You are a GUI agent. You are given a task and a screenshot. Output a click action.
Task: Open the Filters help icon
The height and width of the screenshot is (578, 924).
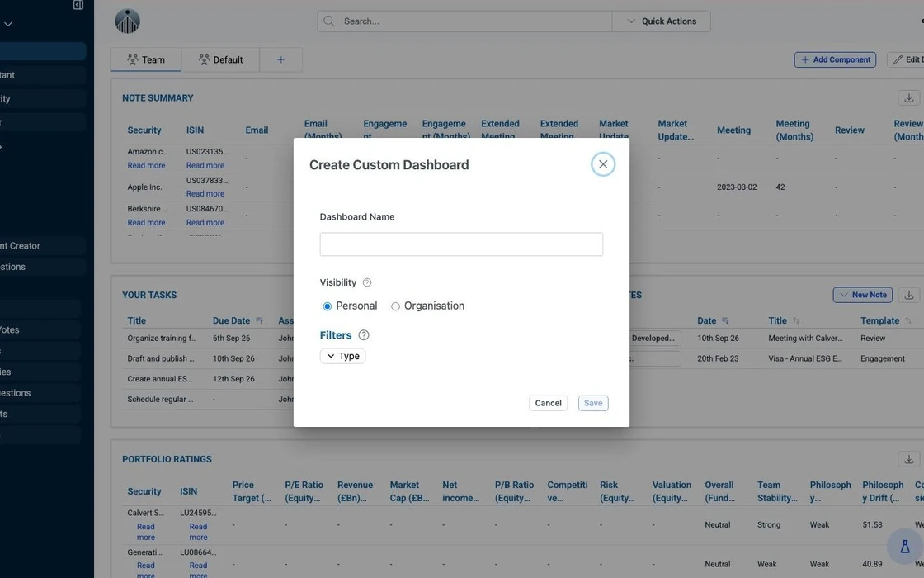click(x=364, y=335)
